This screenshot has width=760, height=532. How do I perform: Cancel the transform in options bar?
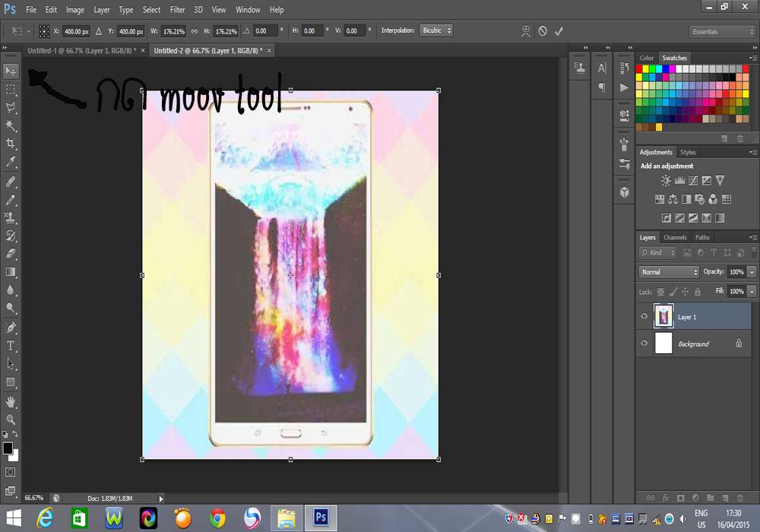pyautogui.click(x=543, y=31)
